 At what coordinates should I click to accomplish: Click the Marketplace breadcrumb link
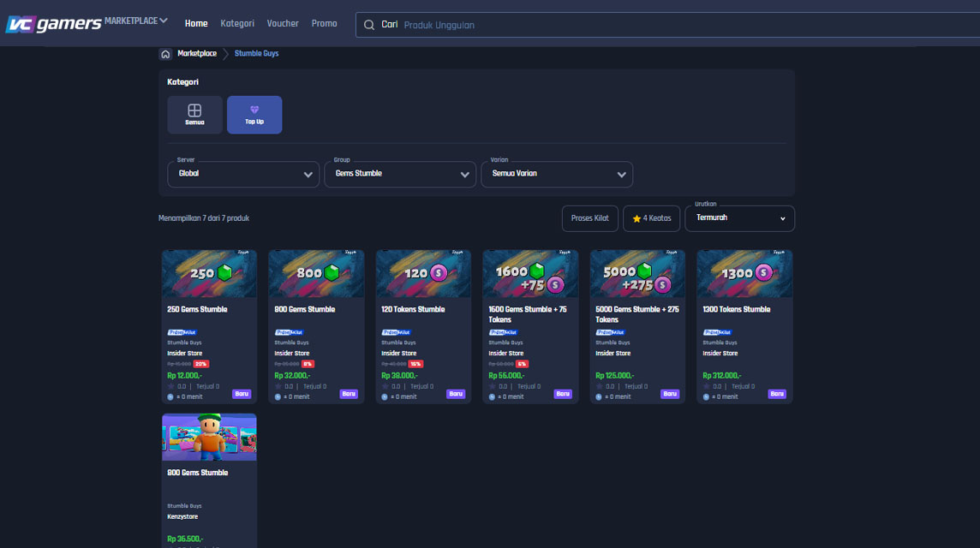(x=197, y=54)
